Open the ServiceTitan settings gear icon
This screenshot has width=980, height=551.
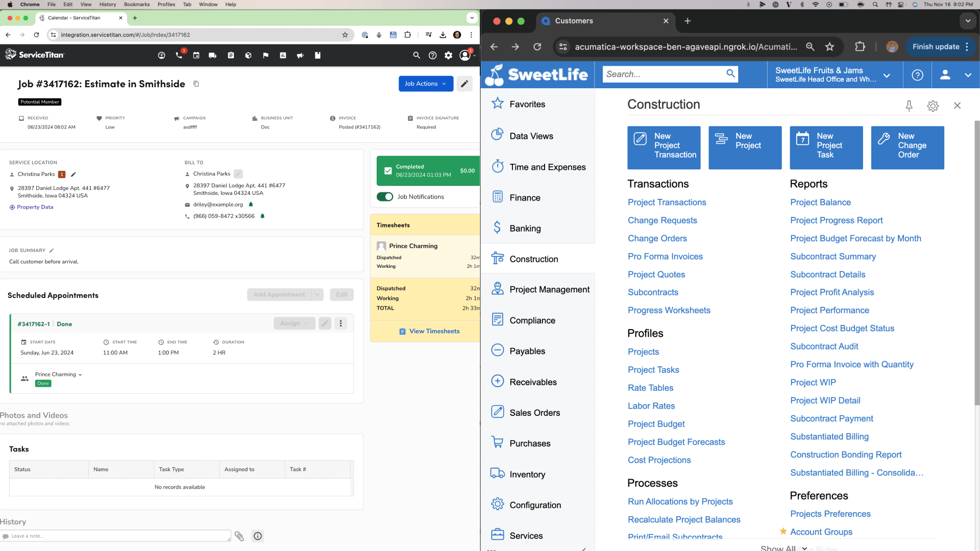448,55
